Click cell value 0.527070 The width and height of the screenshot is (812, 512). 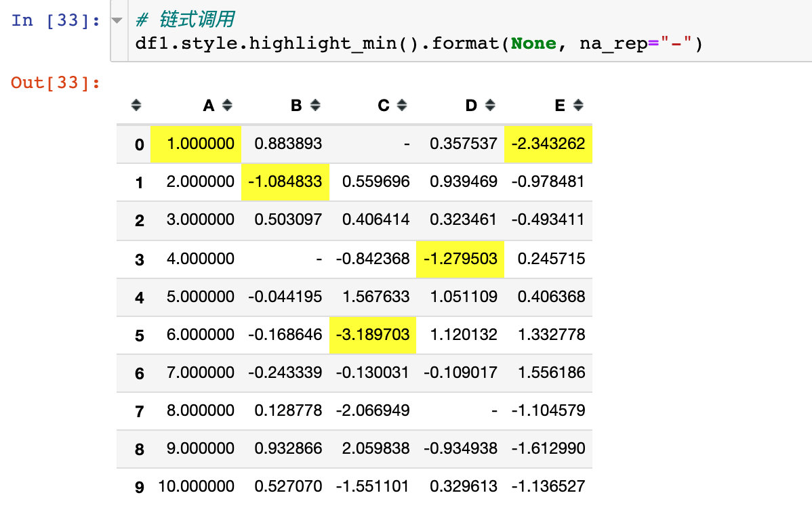[288, 486]
